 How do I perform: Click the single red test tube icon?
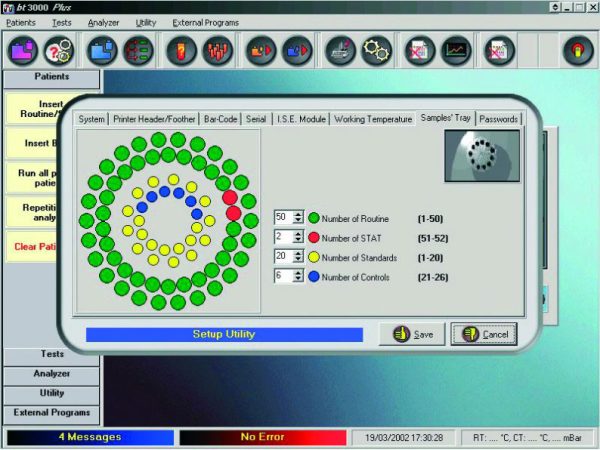click(x=181, y=51)
